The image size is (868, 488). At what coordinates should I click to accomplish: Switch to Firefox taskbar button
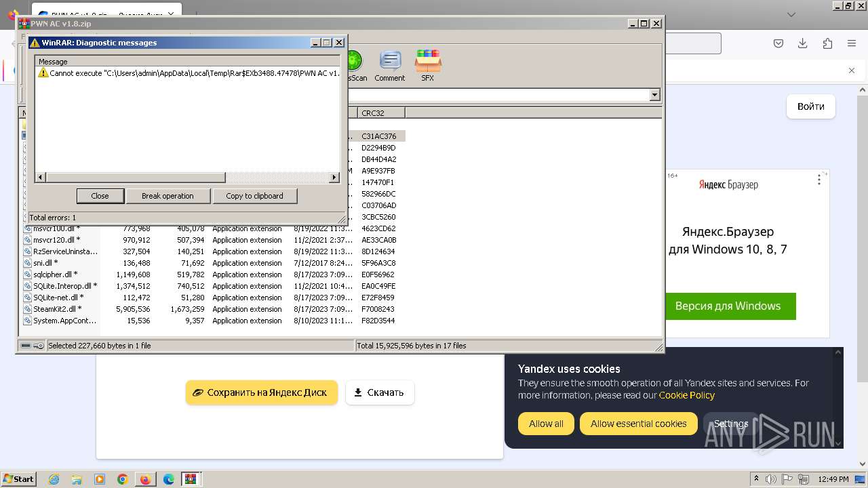click(145, 479)
